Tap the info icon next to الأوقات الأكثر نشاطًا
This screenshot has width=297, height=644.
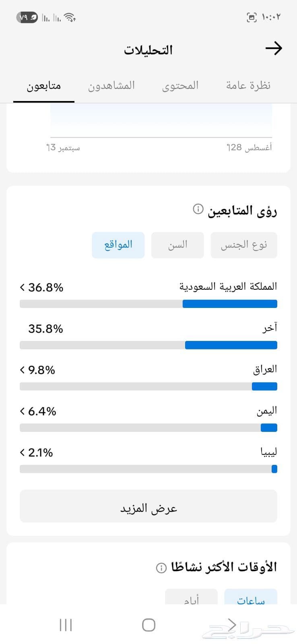click(x=161, y=568)
